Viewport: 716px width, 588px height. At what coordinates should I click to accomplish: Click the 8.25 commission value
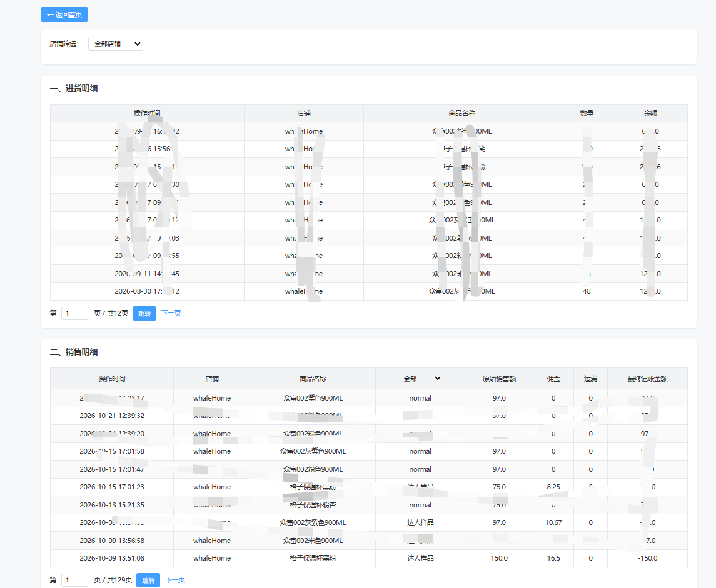[x=553, y=487]
